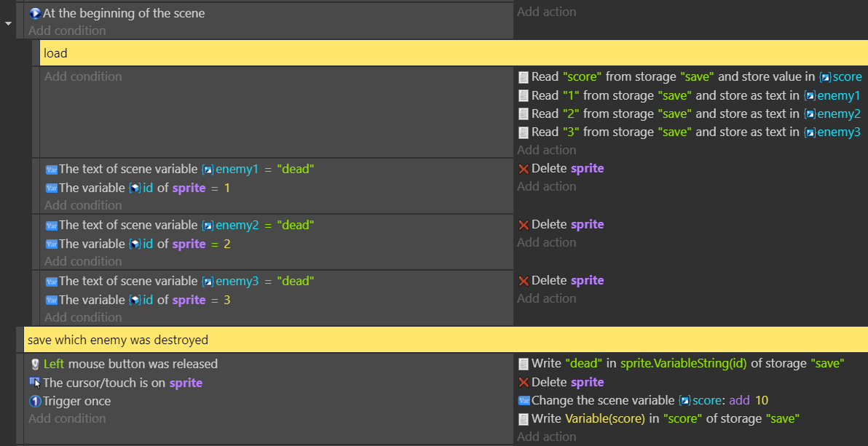This screenshot has height=446, width=868.
Task: Select Read "1" store as text in enemy1 action
Action: coord(696,96)
